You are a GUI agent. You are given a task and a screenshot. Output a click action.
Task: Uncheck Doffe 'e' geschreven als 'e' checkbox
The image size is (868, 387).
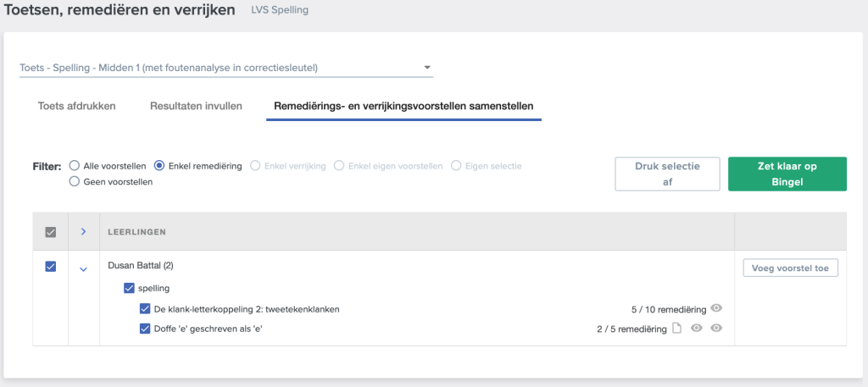145,329
